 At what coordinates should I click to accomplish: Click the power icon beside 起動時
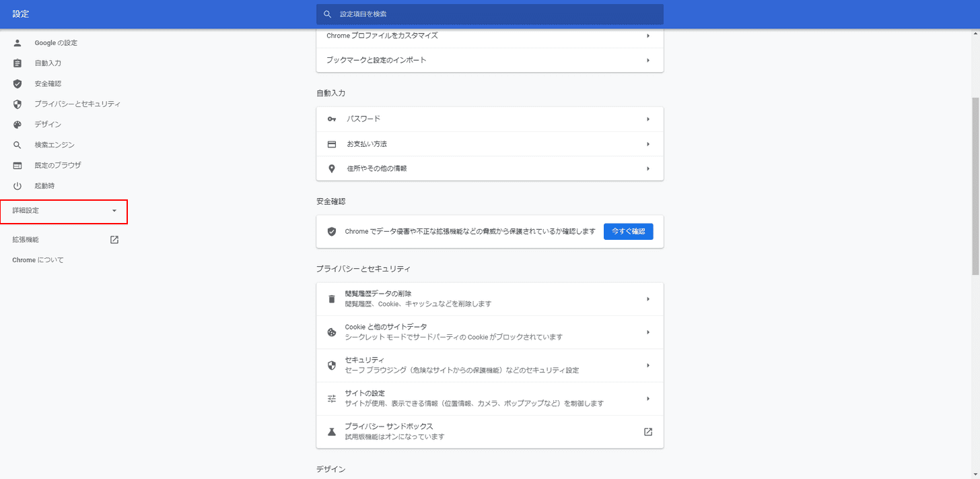point(17,186)
